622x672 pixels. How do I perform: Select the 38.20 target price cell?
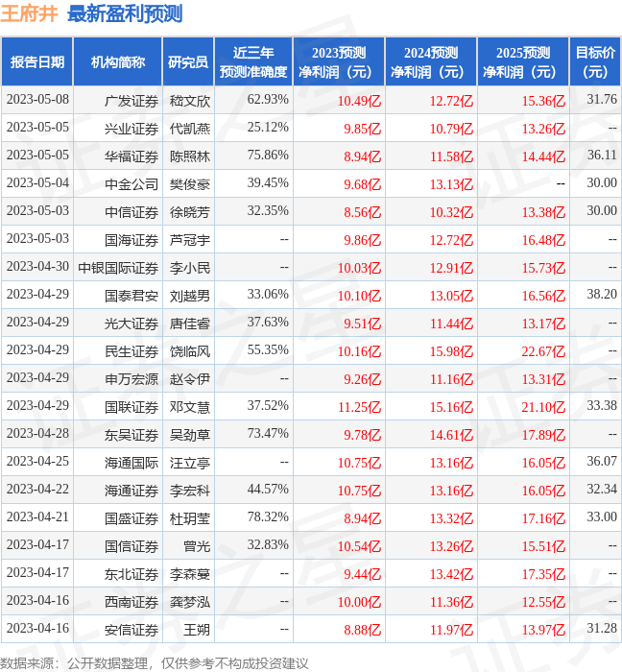pyautogui.click(x=602, y=295)
